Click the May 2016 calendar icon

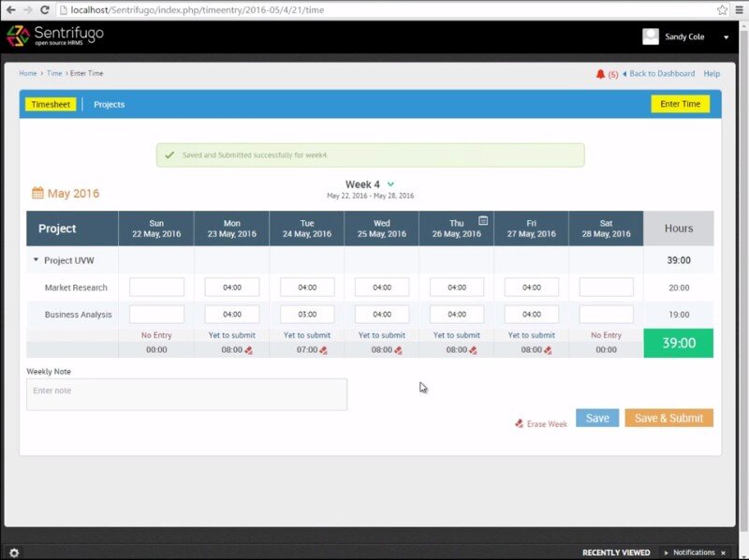coord(37,193)
